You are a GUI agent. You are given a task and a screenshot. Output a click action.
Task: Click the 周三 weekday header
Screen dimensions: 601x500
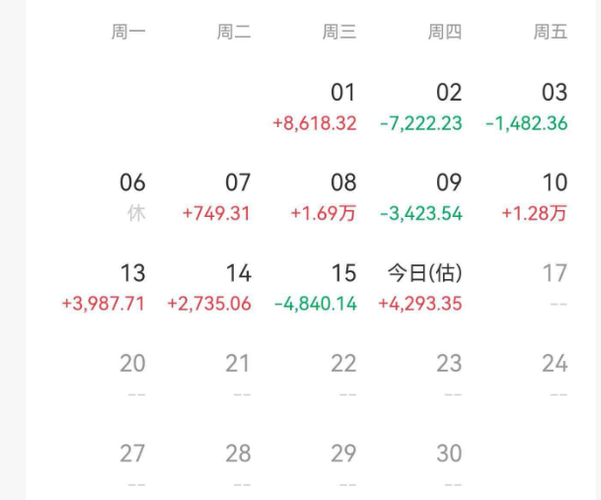click(x=339, y=32)
